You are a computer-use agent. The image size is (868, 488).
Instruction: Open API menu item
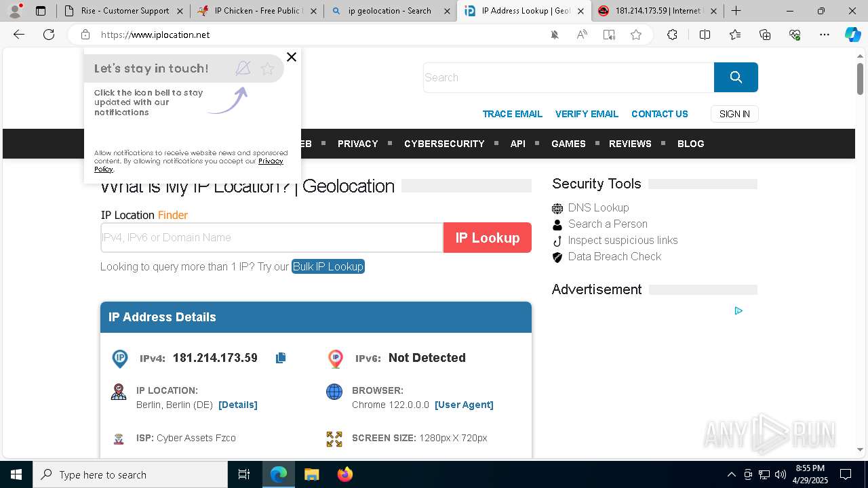click(x=518, y=144)
